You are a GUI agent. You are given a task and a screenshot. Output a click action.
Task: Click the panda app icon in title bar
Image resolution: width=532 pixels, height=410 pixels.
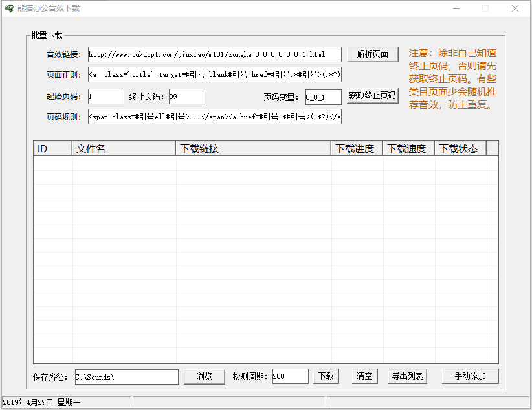[9, 8]
